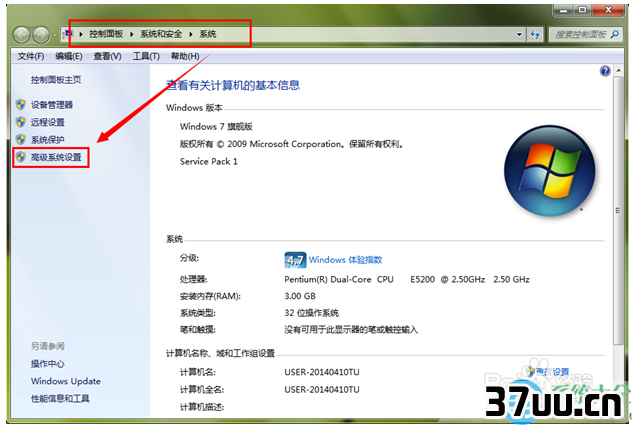Close the System window
The image size is (634, 427).
[608, 10]
